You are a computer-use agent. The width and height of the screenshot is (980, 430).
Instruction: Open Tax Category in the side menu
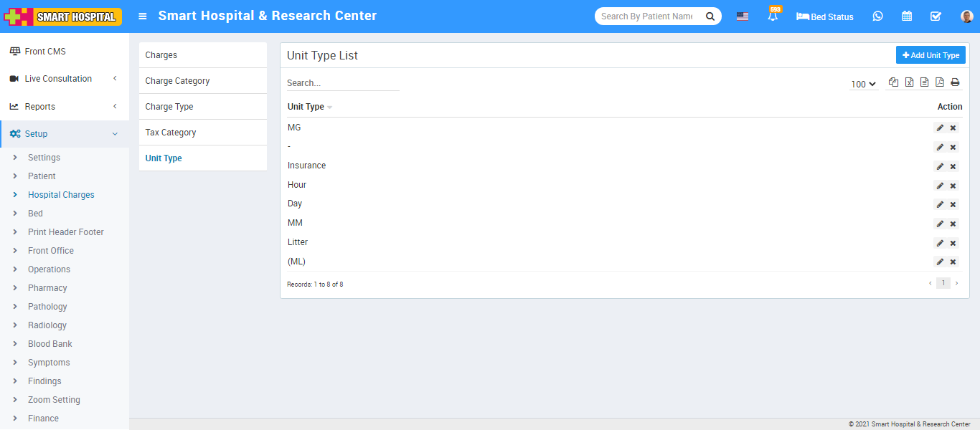(171, 133)
